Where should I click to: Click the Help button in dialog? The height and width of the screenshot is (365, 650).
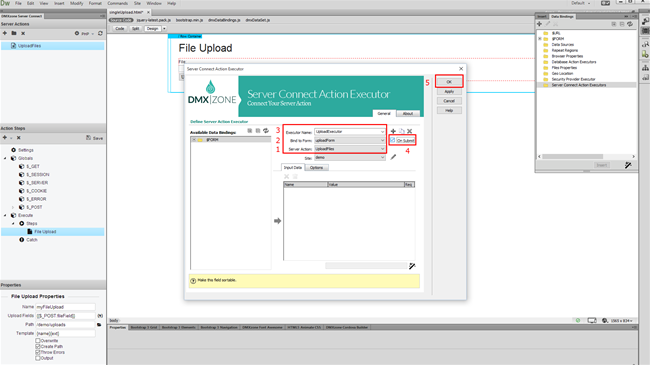449,110
